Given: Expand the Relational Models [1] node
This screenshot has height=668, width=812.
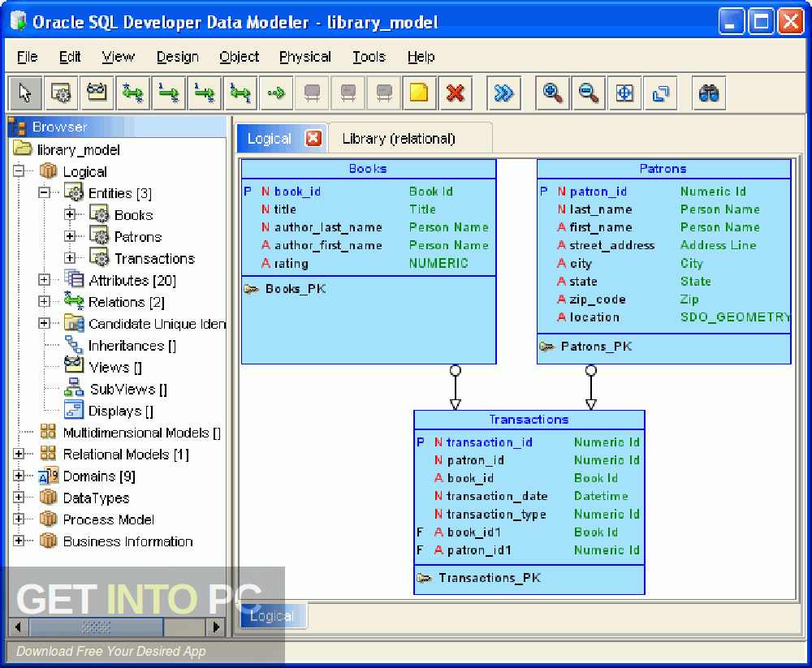Looking at the screenshot, I should 19,454.
